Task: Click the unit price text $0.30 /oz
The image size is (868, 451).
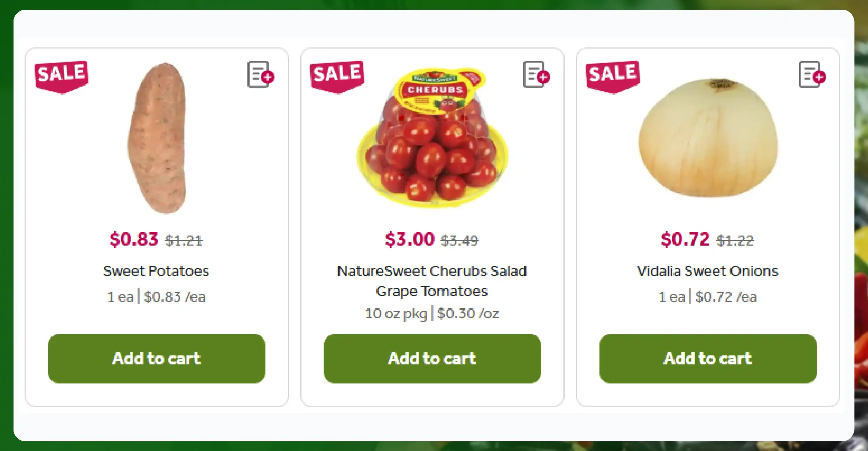Action: 468,314
